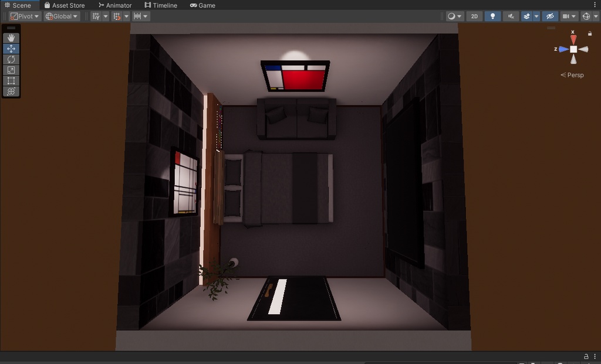
Task: Open the Global orientation dropdown
Action: (61, 16)
